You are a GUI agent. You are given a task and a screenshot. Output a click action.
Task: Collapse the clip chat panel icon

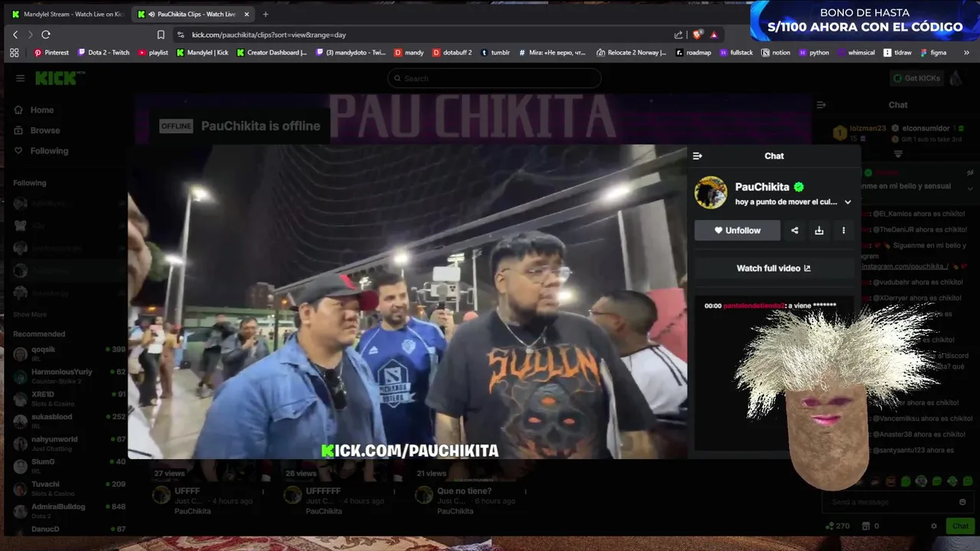click(697, 156)
